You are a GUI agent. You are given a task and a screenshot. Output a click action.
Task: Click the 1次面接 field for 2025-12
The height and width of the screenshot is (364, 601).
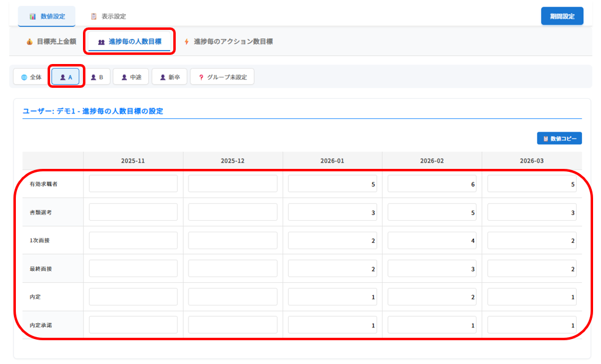pos(232,240)
